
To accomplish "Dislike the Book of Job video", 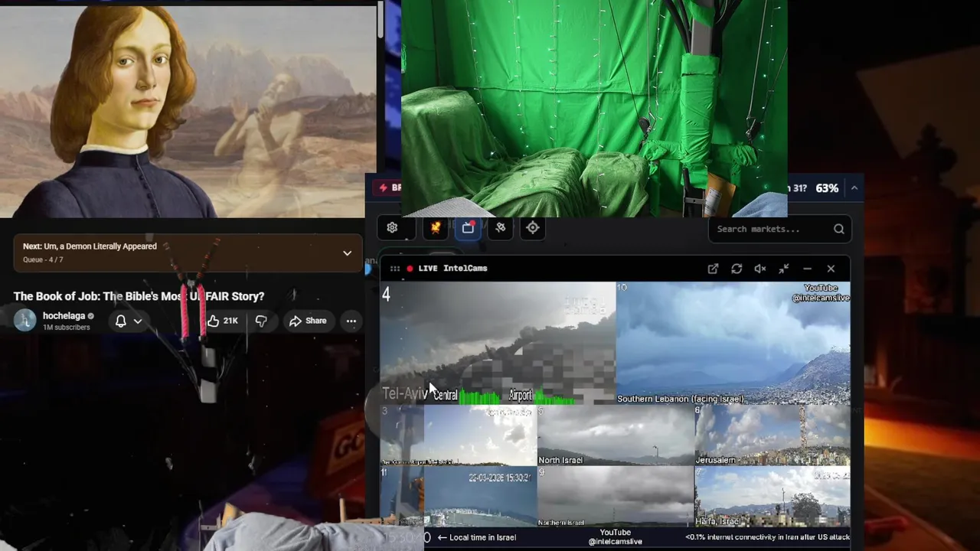I will point(261,321).
